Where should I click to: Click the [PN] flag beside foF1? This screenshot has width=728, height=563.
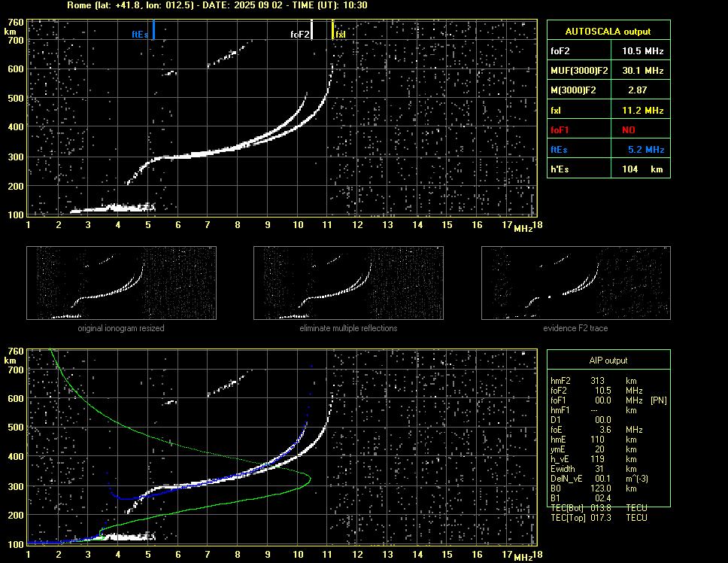(658, 400)
